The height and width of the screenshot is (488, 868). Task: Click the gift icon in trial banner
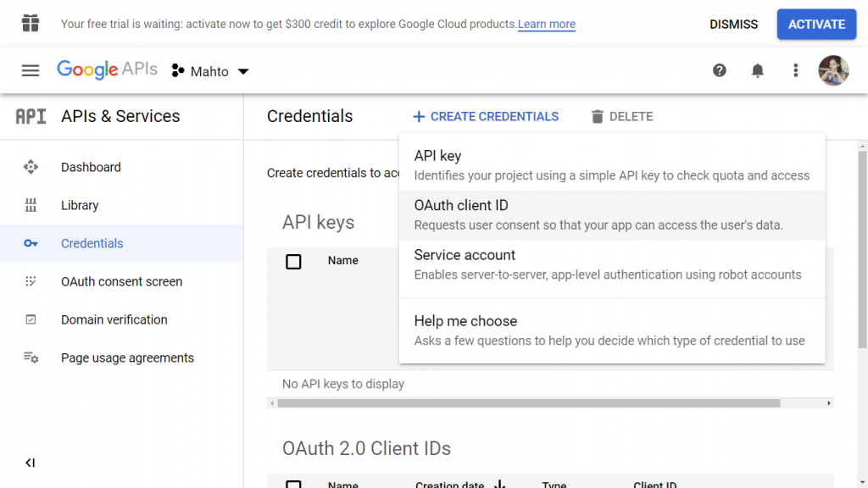(31, 24)
